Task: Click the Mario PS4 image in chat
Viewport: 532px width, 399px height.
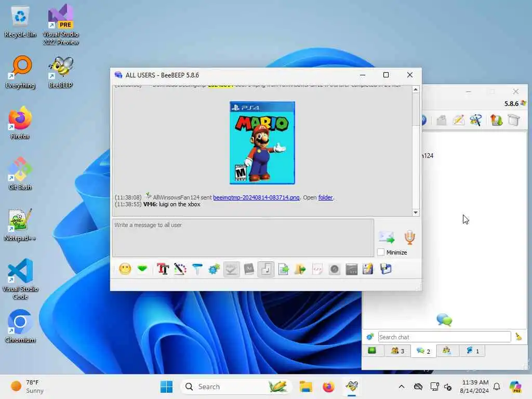Action: (262, 143)
